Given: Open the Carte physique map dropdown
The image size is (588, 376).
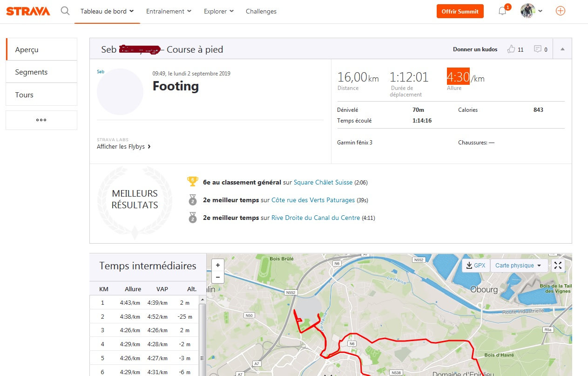Looking at the screenshot, I should [519, 266].
